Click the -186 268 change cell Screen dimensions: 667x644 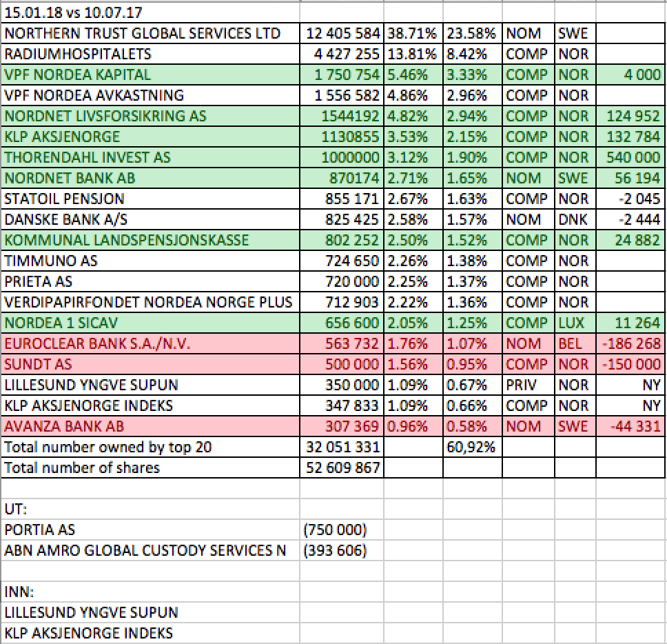(x=630, y=343)
